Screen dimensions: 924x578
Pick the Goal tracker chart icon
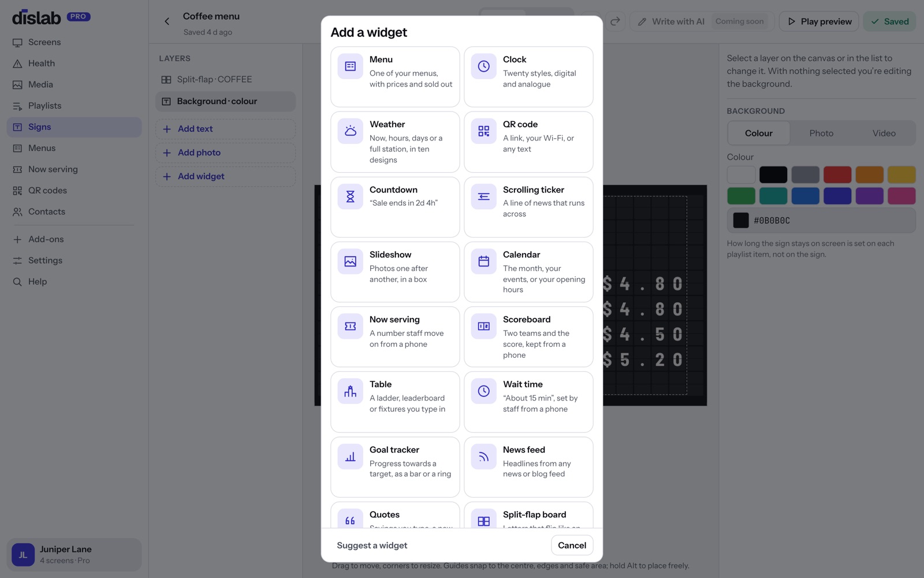coord(351,457)
